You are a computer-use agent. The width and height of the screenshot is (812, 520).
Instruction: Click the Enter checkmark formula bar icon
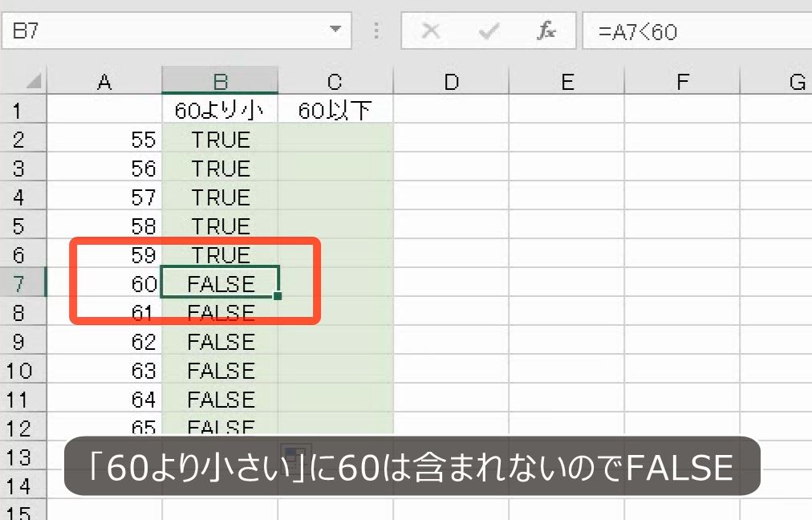(x=489, y=31)
